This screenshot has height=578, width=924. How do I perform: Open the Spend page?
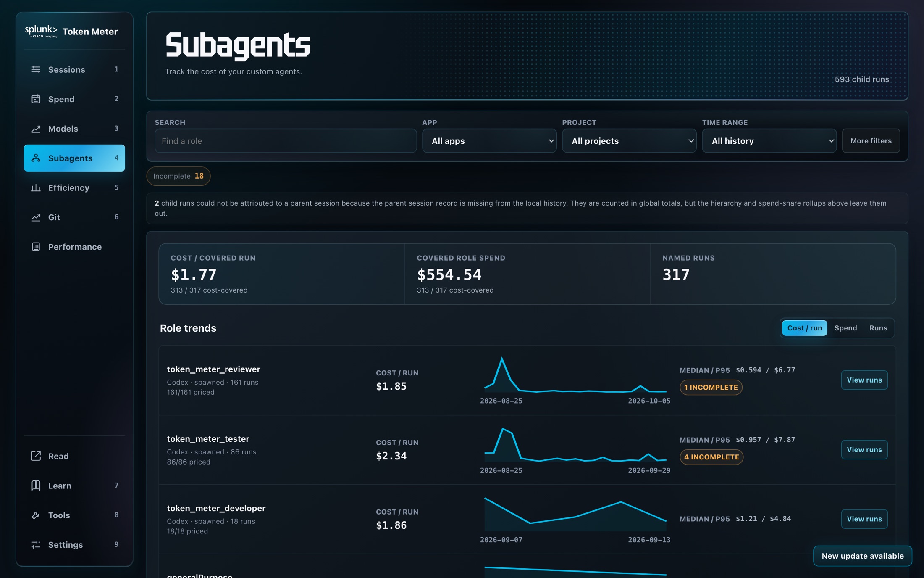pyautogui.click(x=74, y=99)
